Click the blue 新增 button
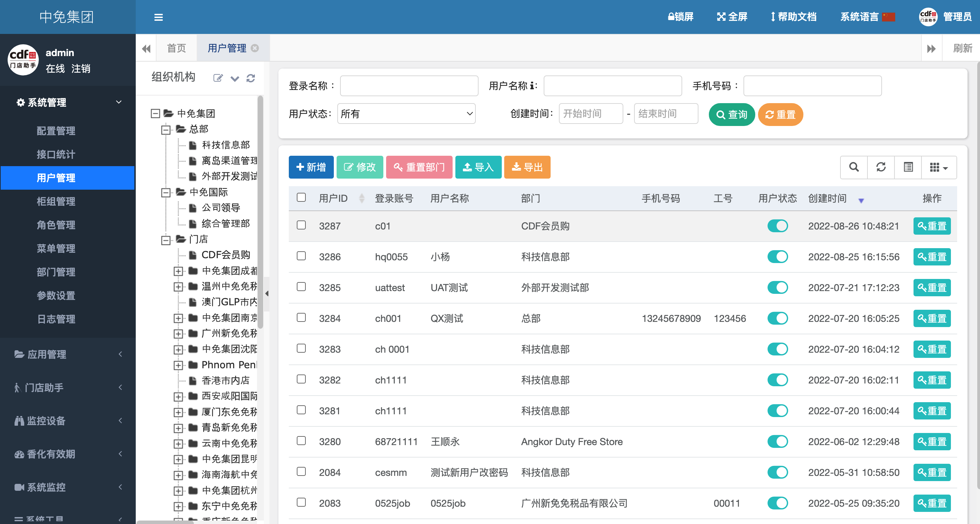This screenshot has height=524, width=980. coord(311,167)
